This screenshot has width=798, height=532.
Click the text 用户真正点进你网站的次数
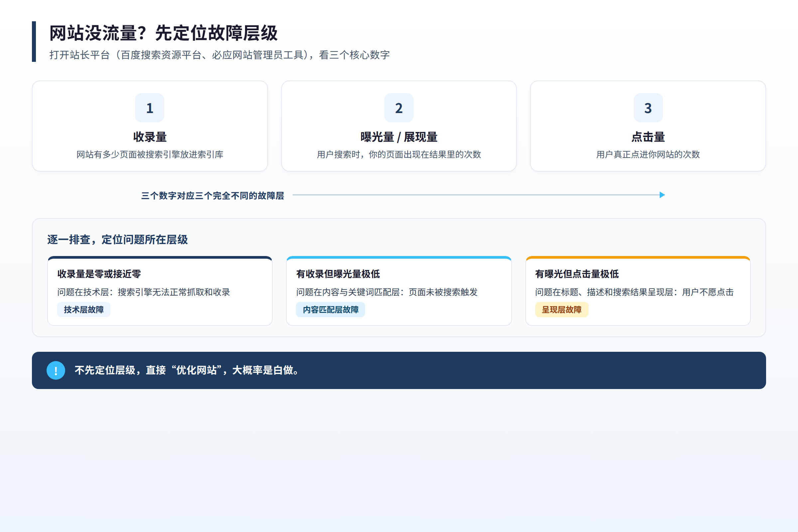(648, 155)
